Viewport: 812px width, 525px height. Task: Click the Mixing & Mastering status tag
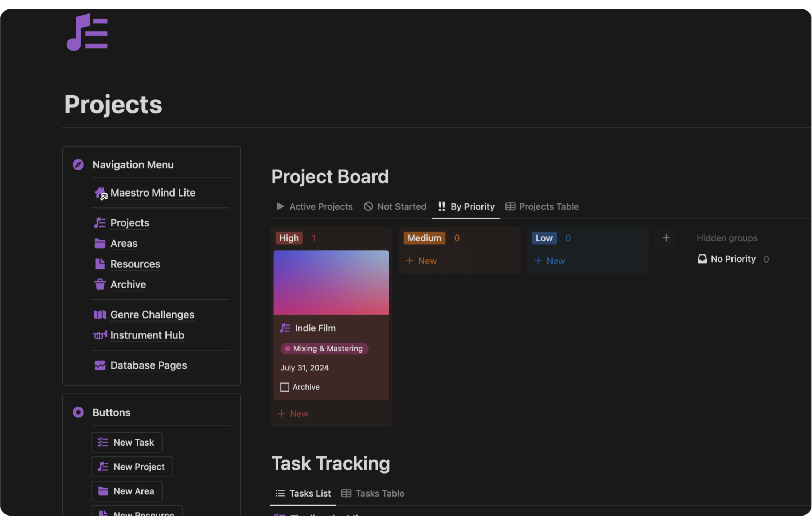point(324,349)
